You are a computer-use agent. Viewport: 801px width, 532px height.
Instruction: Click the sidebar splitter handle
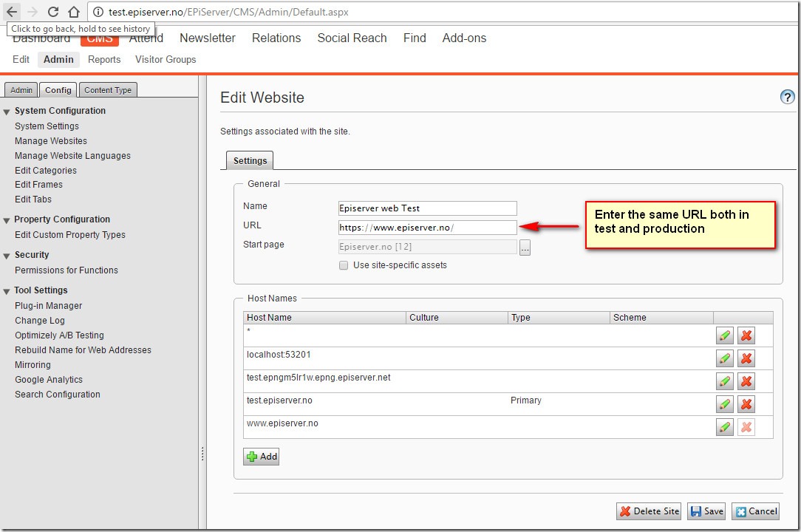pos(202,453)
